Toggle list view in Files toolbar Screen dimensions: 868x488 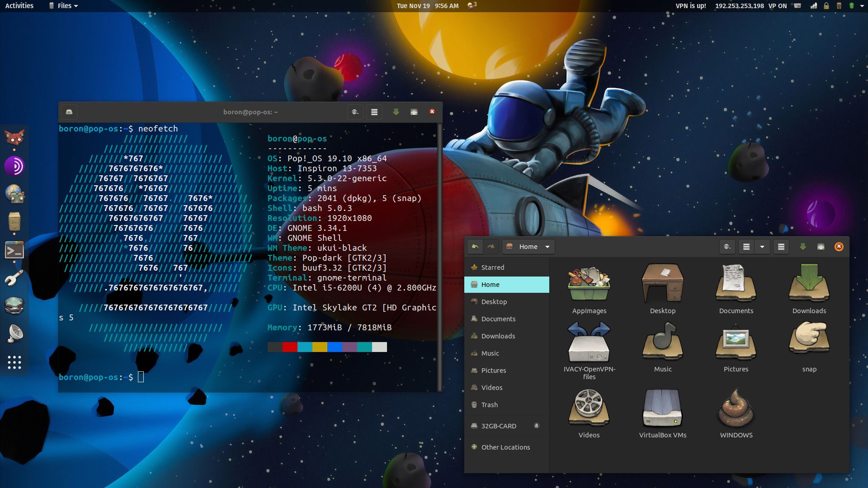coord(746,247)
